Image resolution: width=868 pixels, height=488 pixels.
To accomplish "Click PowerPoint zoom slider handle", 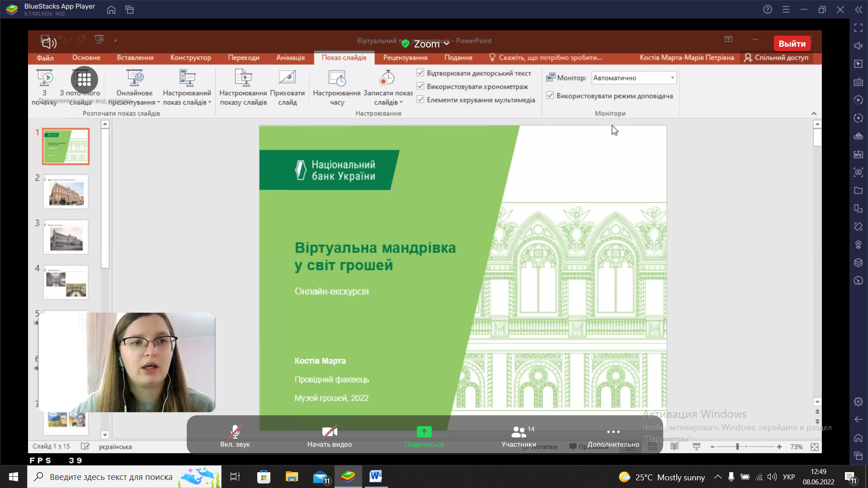I will [737, 447].
